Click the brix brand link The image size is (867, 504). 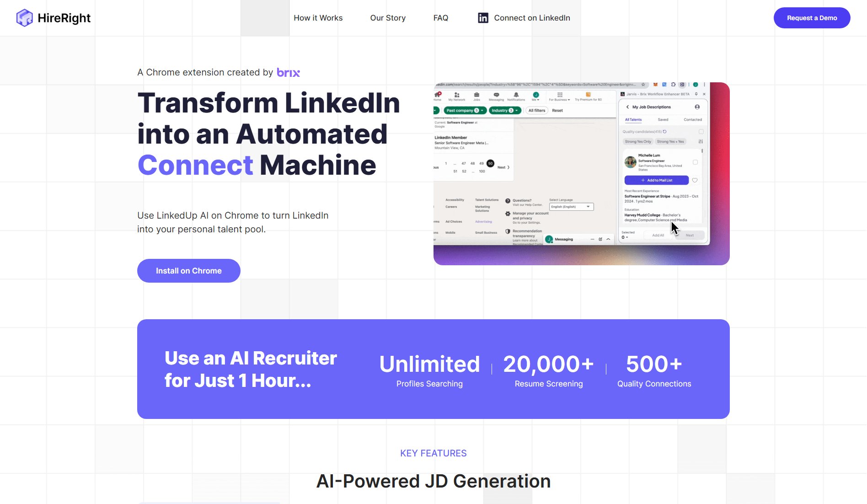[288, 73]
